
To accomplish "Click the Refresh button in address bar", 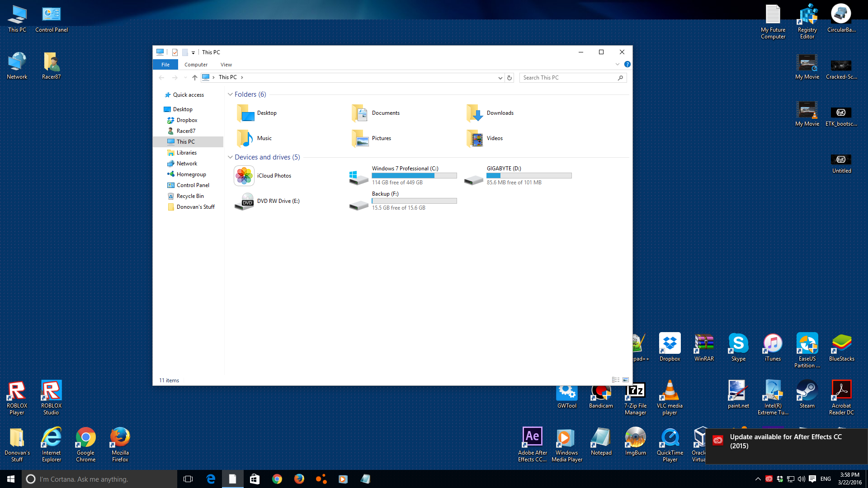I will [x=509, y=78].
